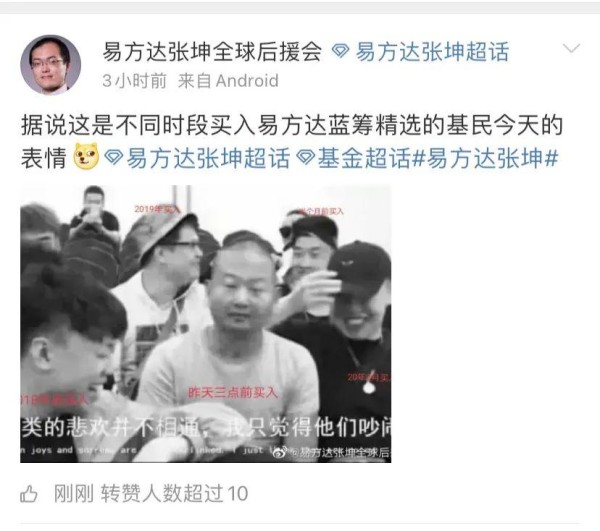Click the post text beginning 据说这是不同时段

point(292,142)
